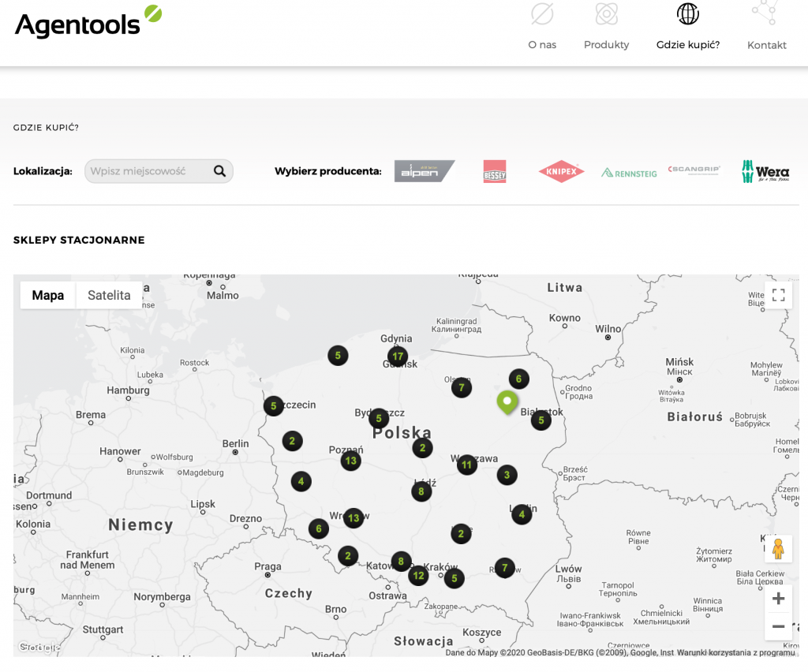Switch the map to Mapa view
Viewport: 808px width, 672px height.
click(x=48, y=295)
